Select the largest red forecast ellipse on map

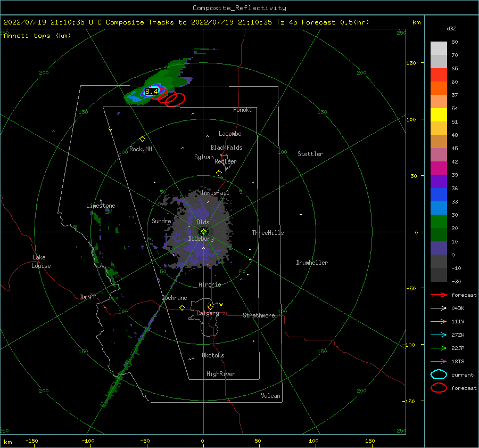pyautogui.click(x=175, y=100)
